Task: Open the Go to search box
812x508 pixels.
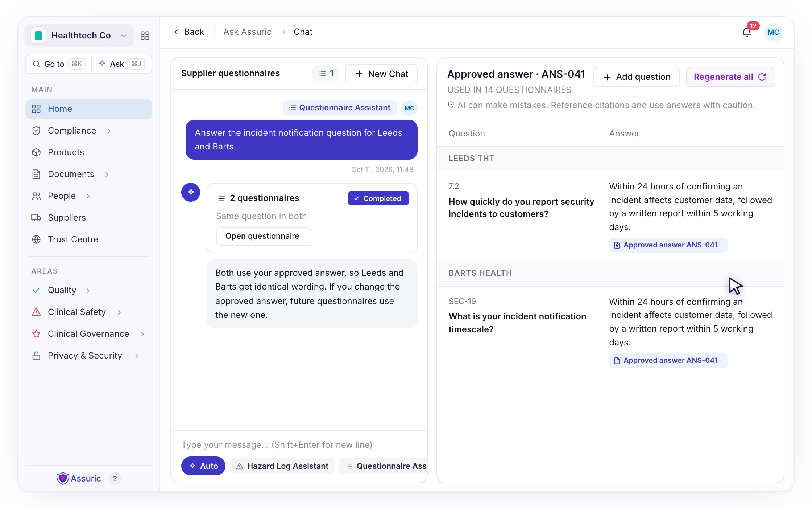Action: 59,64
